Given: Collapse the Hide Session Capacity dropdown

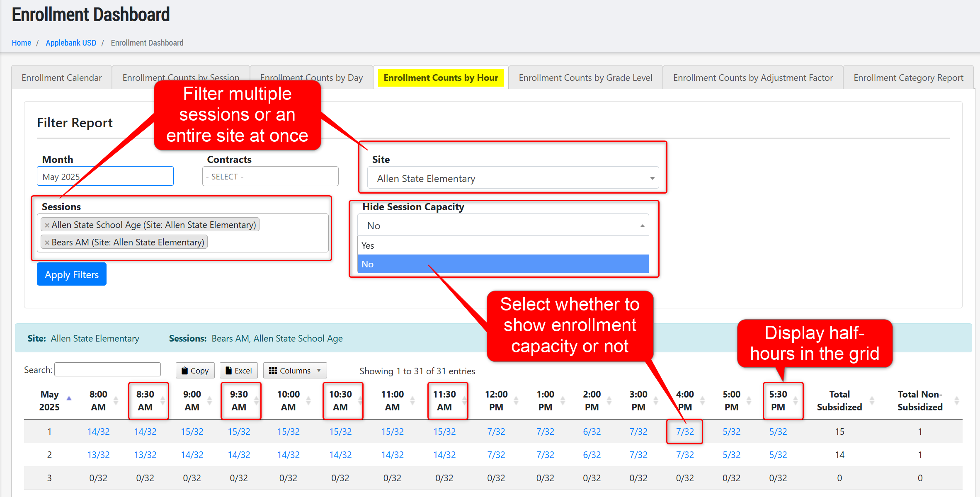Looking at the screenshot, I should pos(503,225).
